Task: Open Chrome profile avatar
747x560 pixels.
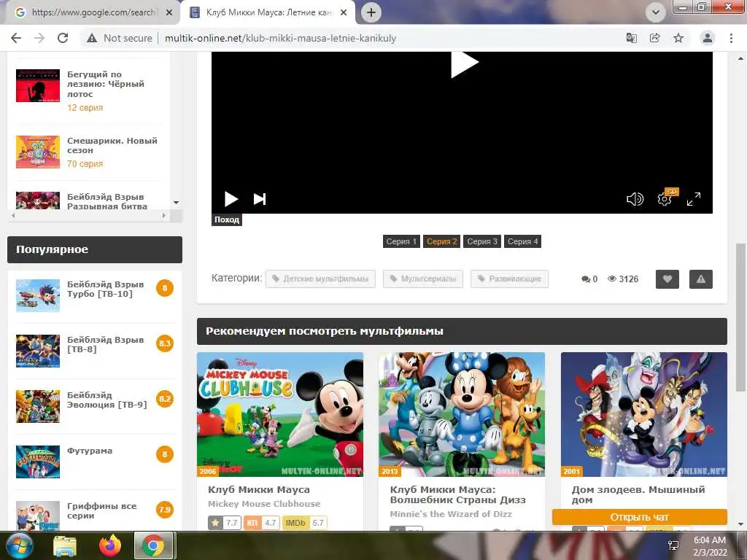Action: click(x=708, y=38)
